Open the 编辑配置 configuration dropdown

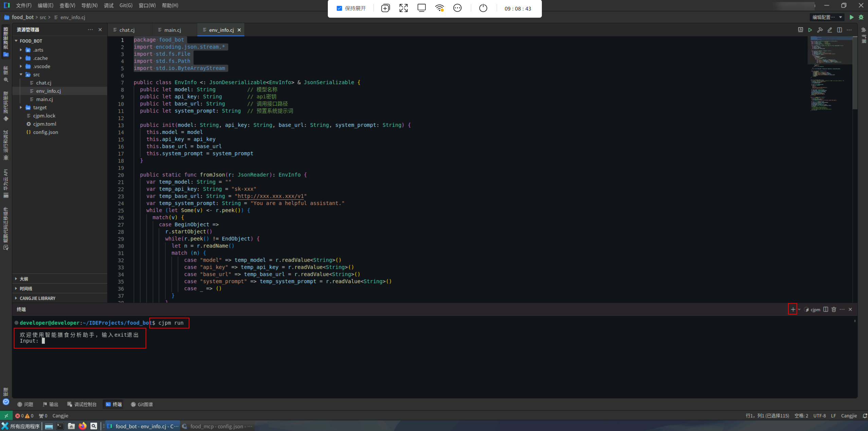point(827,17)
